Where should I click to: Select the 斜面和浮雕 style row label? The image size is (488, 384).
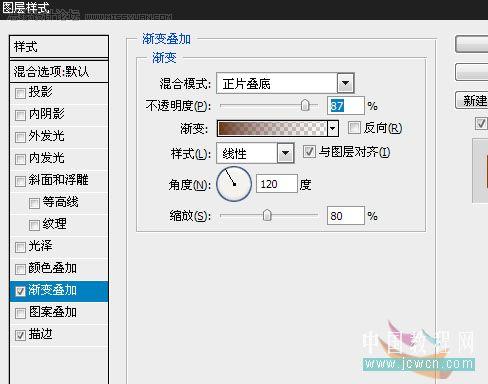(x=58, y=180)
